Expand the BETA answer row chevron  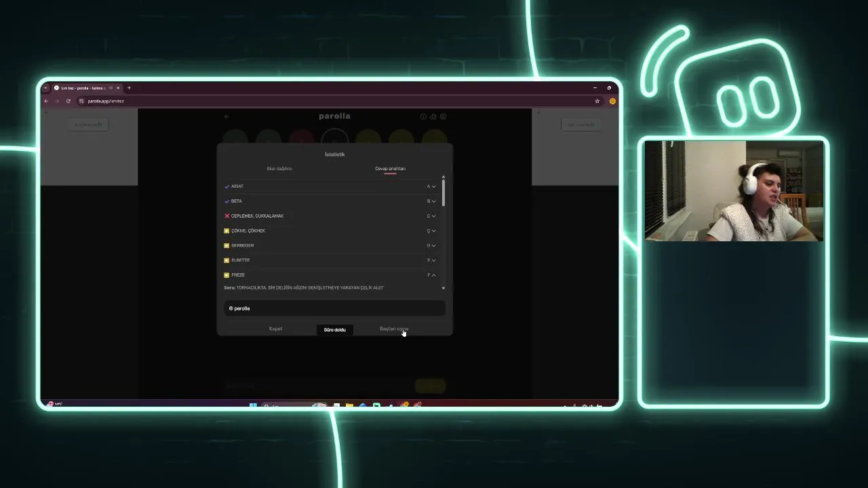coord(433,201)
